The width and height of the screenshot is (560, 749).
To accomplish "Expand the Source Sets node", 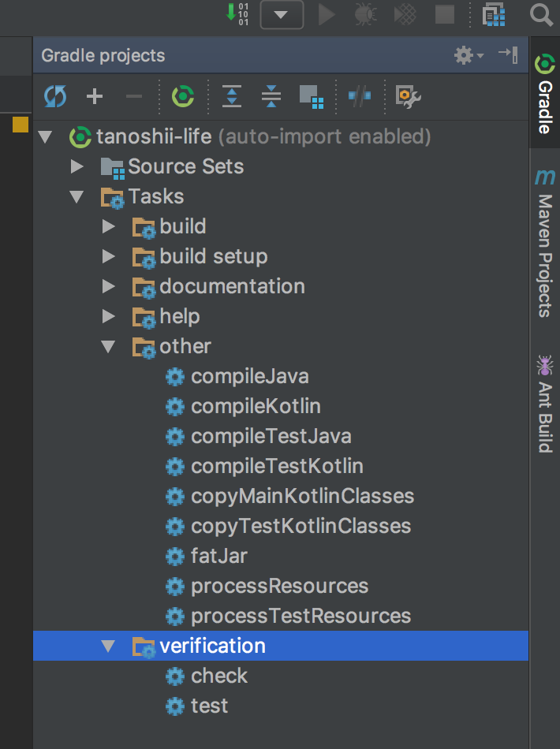I will pos(77,166).
